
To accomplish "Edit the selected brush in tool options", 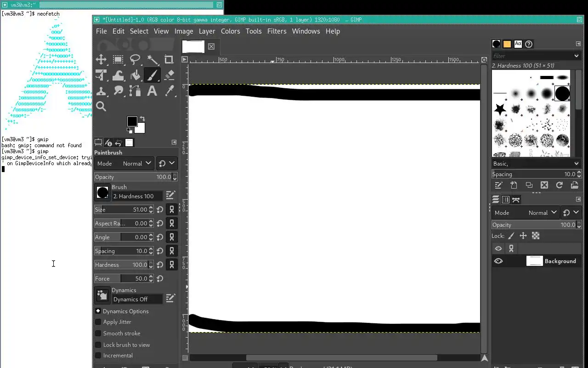I will tap(170, 195).
